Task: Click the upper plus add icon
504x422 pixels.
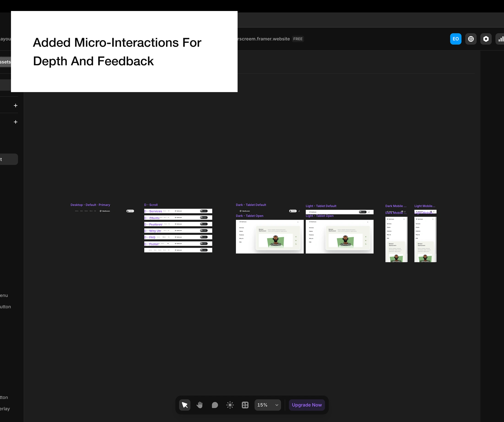Action: (x=16, y=105)
